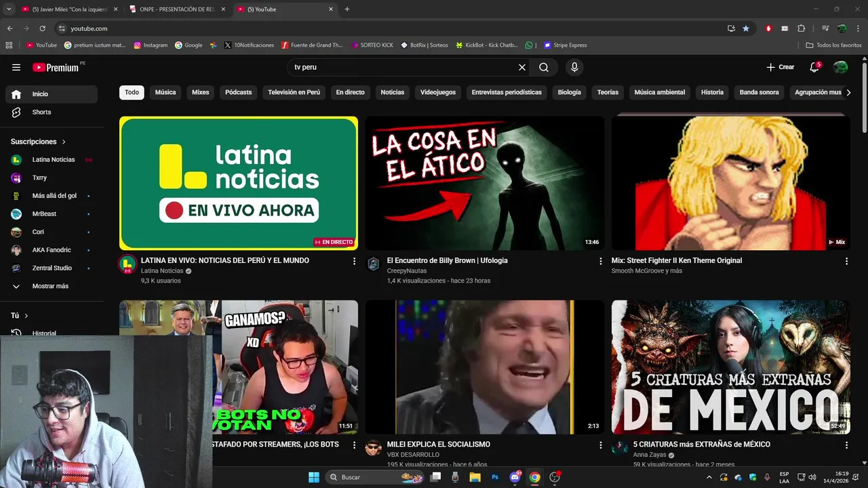
Task: Open File Explorer from the taskbar
Action: [475, 477]
